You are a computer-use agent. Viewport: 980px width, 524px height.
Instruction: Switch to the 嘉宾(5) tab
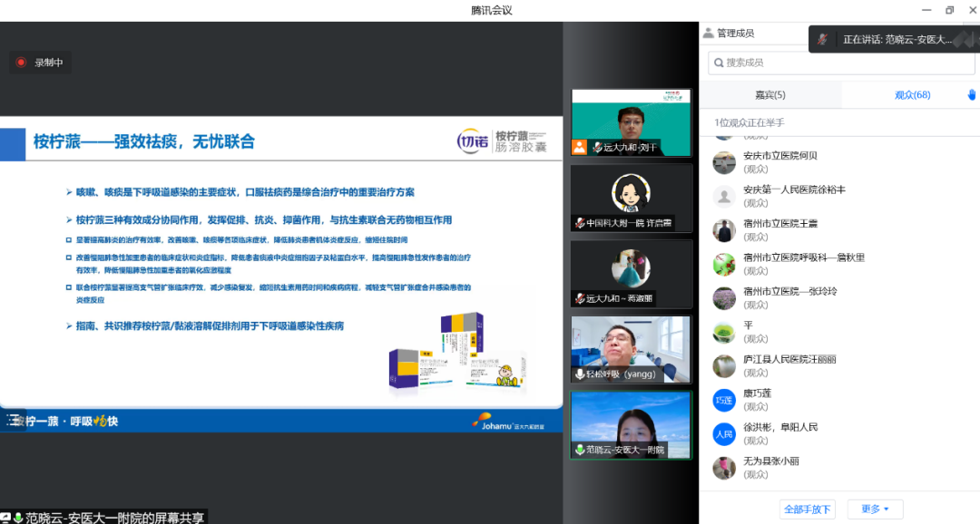pos(770,95)
